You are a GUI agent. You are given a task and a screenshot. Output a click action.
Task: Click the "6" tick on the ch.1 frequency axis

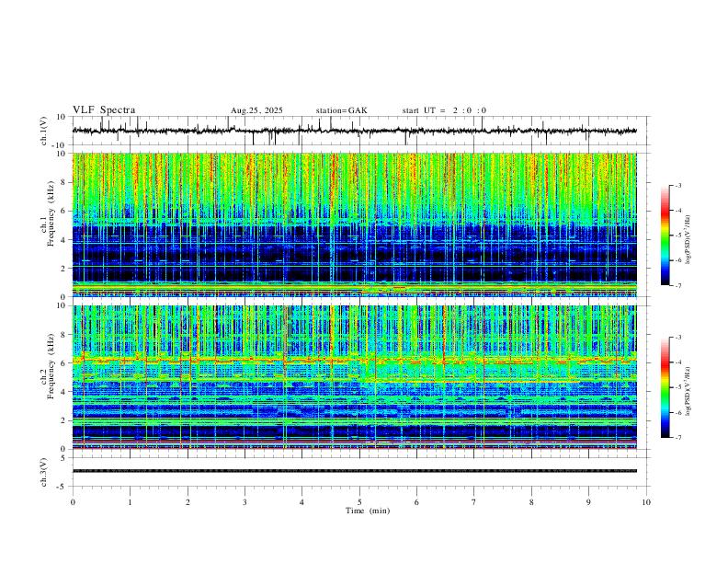click(x=64, y=212)
